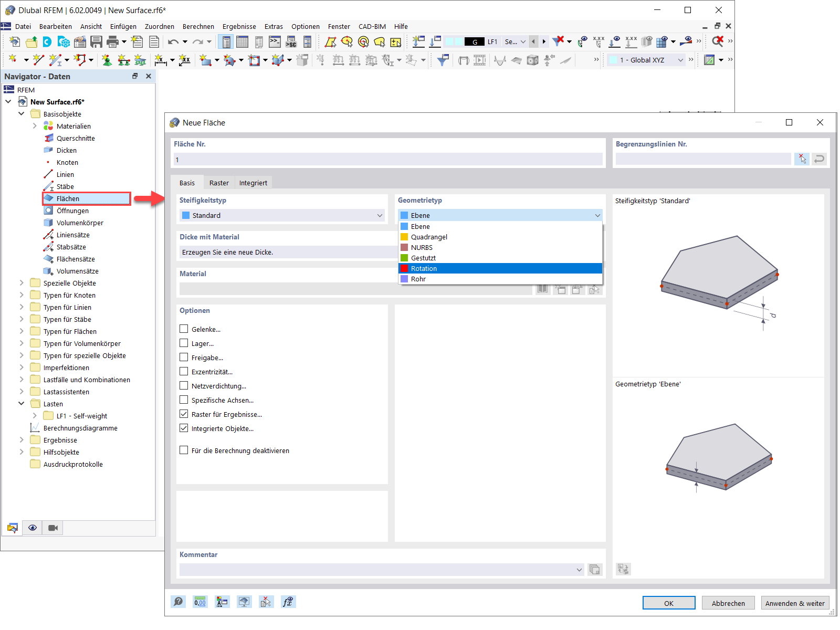This screenshot has height=630, width=840.
Task: Open the Print tool
Action: click(x=112, y=41)
